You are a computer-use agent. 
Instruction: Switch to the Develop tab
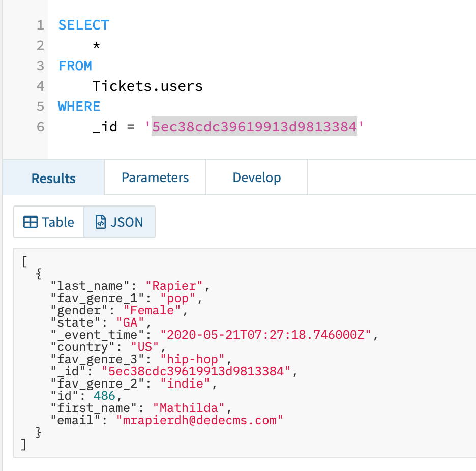[256, 177]
